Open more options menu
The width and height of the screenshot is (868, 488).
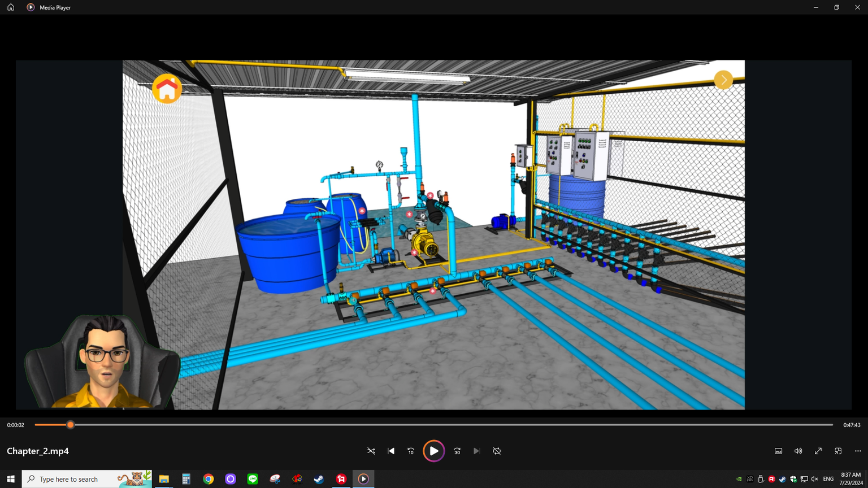858,451
